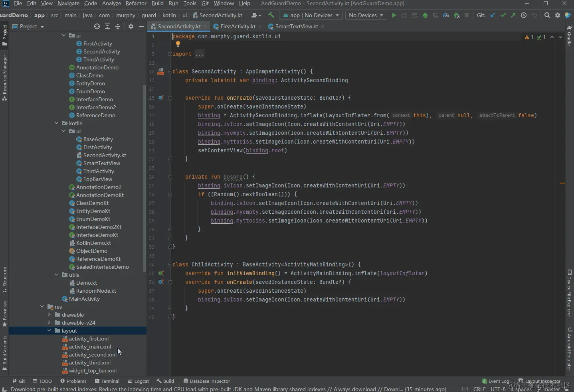Open activity_second.xml in project tree

[x=93, y=355]
